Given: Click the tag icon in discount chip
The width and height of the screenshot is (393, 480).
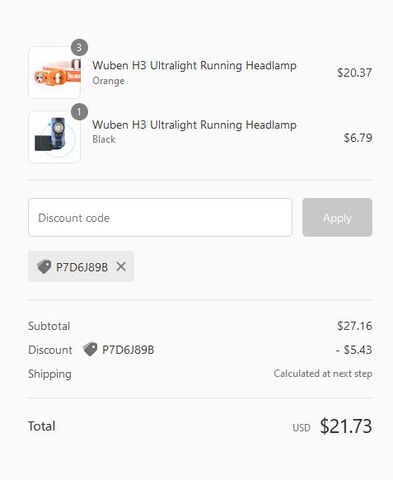Looking at the screenshot, I should pyautogui.click(x=44, y=267).
